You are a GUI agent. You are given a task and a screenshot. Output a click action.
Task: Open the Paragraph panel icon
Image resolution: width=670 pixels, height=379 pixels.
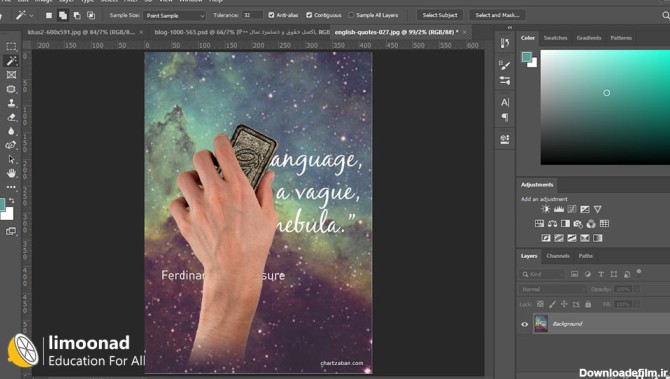505,117
